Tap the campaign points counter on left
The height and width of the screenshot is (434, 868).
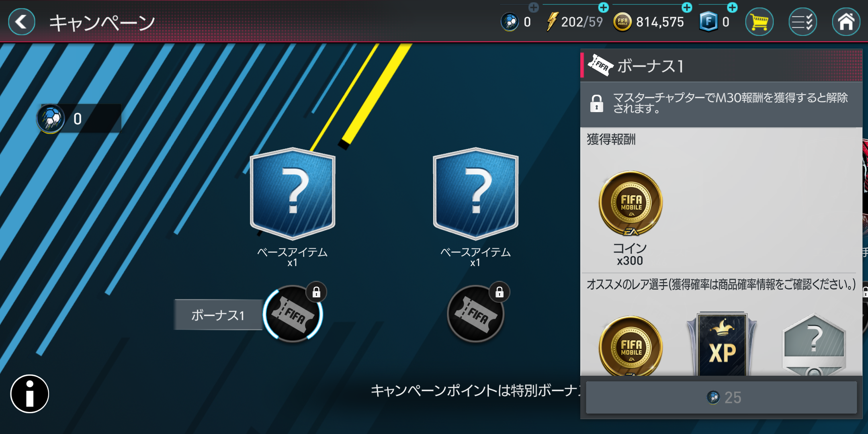point(79,119)
